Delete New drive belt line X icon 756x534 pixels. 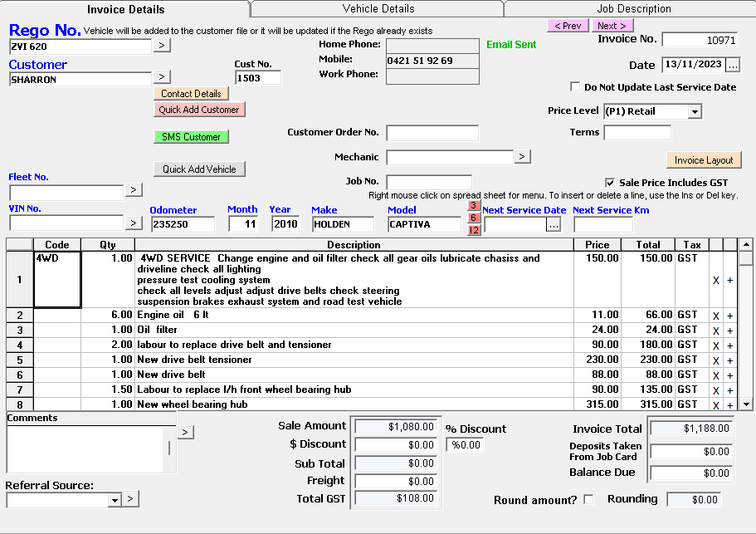pos(715,375)
